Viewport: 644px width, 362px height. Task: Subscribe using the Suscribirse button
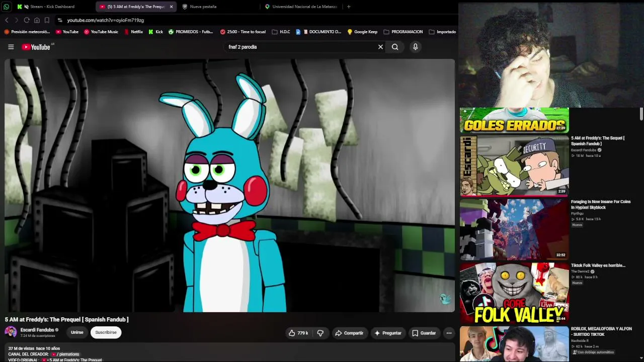point(106,332)
